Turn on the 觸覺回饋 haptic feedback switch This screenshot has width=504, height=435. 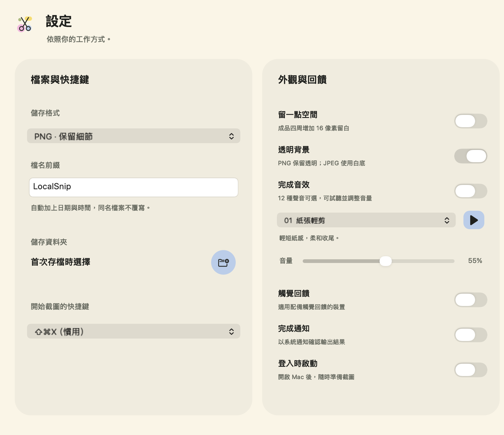tap(471, 300)
